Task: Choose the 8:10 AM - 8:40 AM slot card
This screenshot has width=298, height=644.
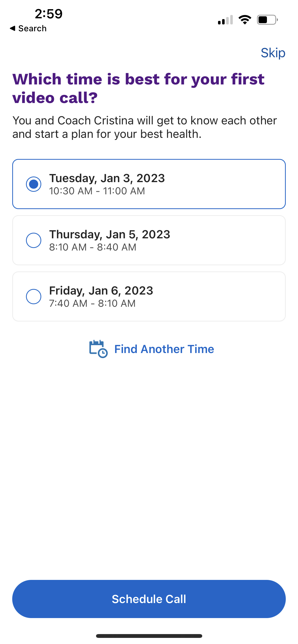Action: pyautogui.click(x=149, y=240)
